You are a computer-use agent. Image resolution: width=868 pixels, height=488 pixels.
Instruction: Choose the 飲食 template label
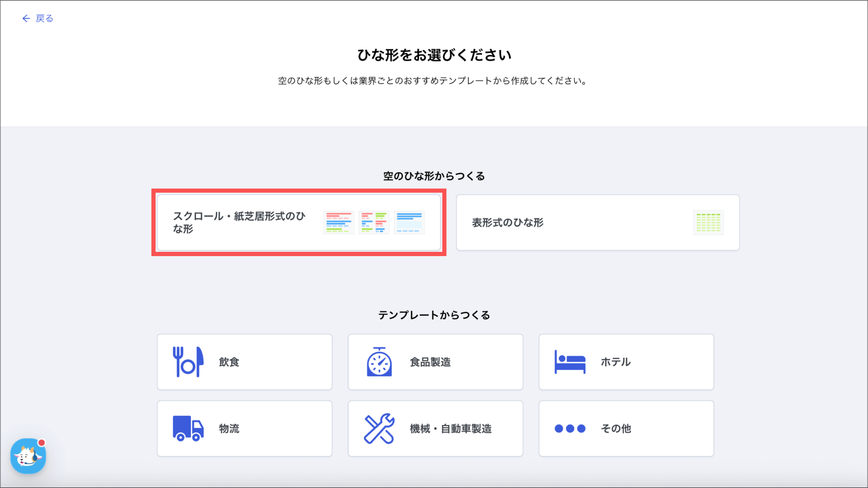coord(229,362)
